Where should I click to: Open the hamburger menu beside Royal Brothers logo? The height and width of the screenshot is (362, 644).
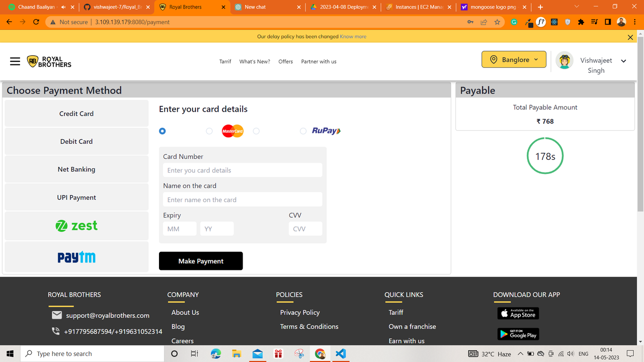pyautogui.click(x=15, y=61)
